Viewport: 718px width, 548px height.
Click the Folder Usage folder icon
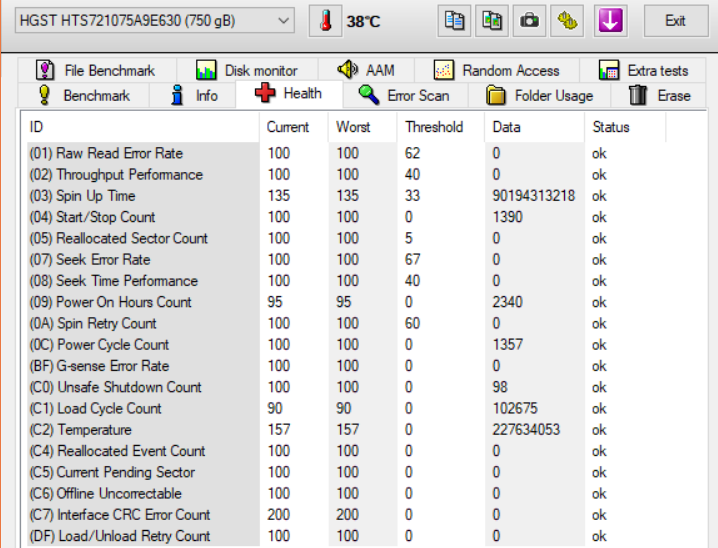[x=495, y=95]
